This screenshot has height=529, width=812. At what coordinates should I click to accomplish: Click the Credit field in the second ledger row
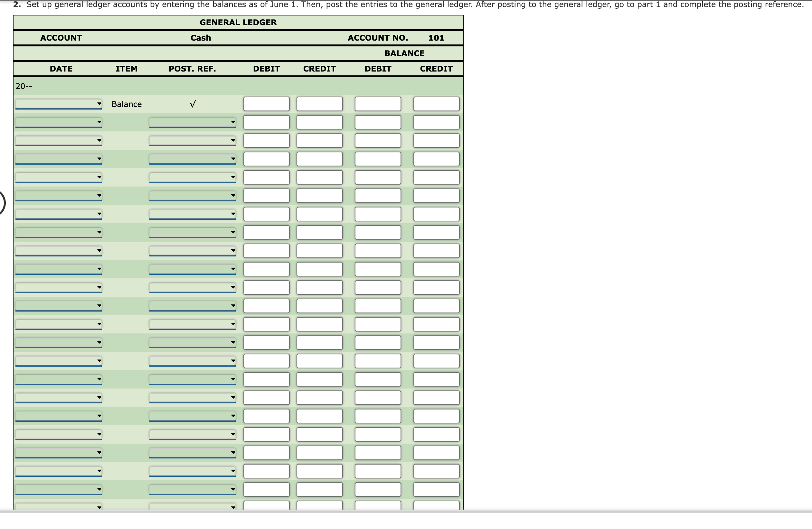(319, 122)
